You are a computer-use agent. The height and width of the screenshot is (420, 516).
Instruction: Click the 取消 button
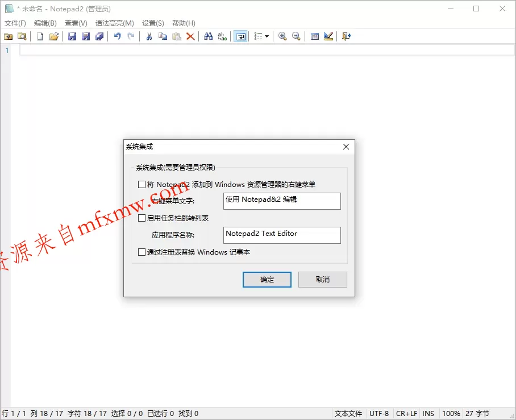click(x=323, y=280)
